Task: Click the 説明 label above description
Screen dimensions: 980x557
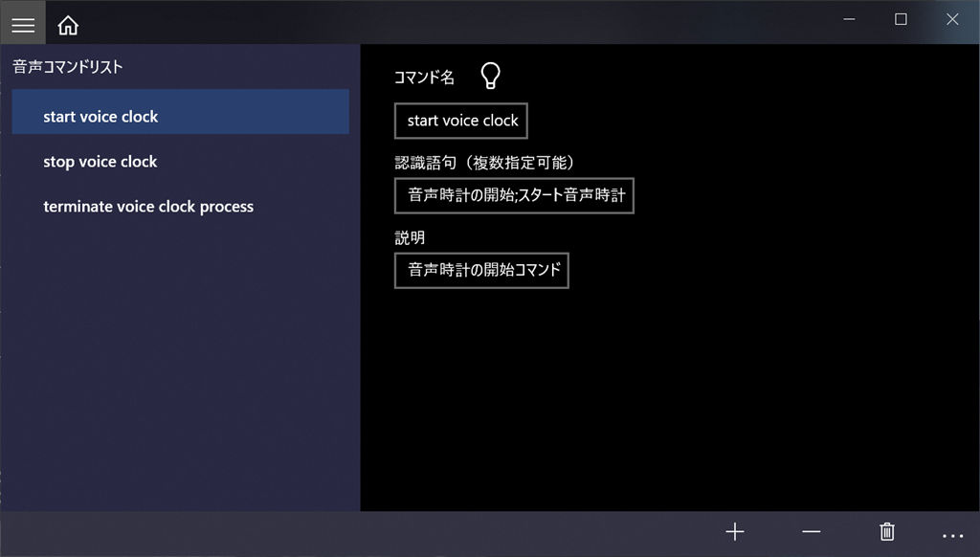Action: [410, 237]
